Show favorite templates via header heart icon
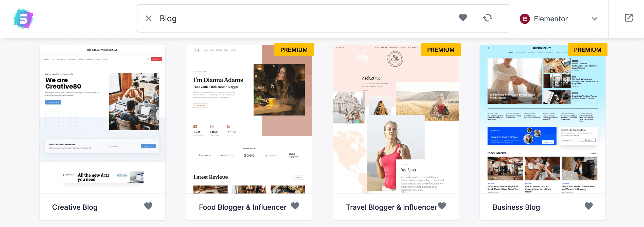 pos(463,18)
